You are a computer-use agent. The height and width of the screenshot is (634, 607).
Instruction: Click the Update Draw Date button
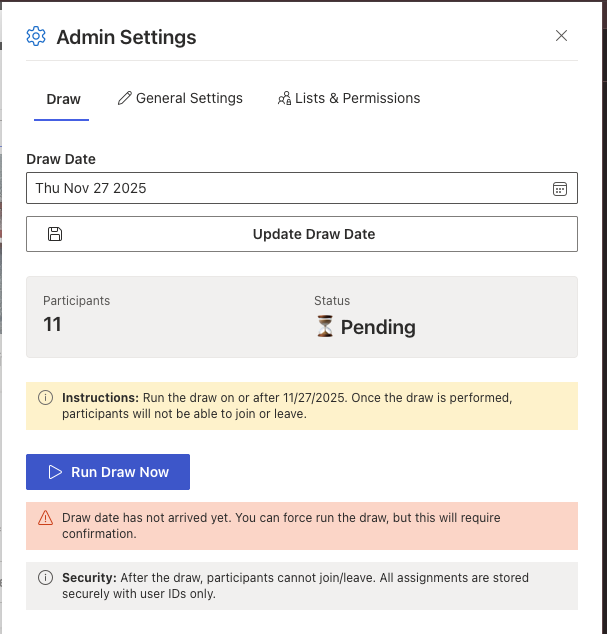pos(313,234)
